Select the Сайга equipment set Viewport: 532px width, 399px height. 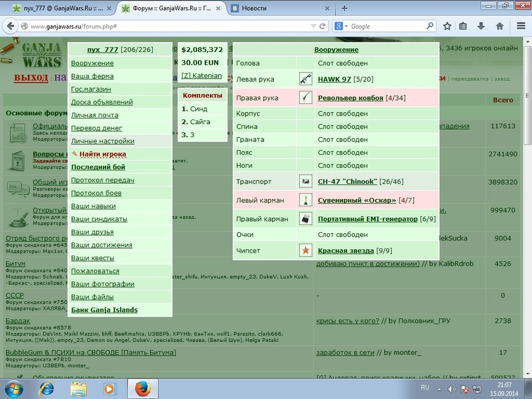coord(200,122)
